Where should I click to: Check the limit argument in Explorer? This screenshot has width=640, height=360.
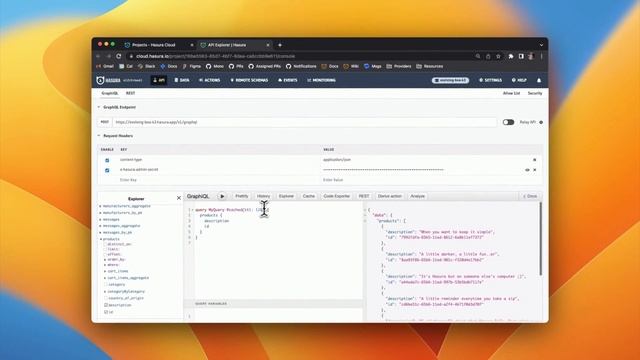pos(105,249)
